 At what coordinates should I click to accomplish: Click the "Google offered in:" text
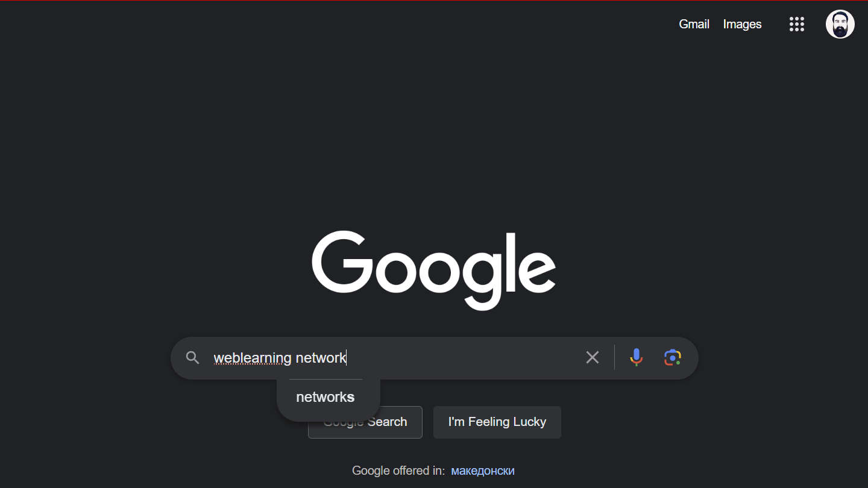click(x=398, y=471)
